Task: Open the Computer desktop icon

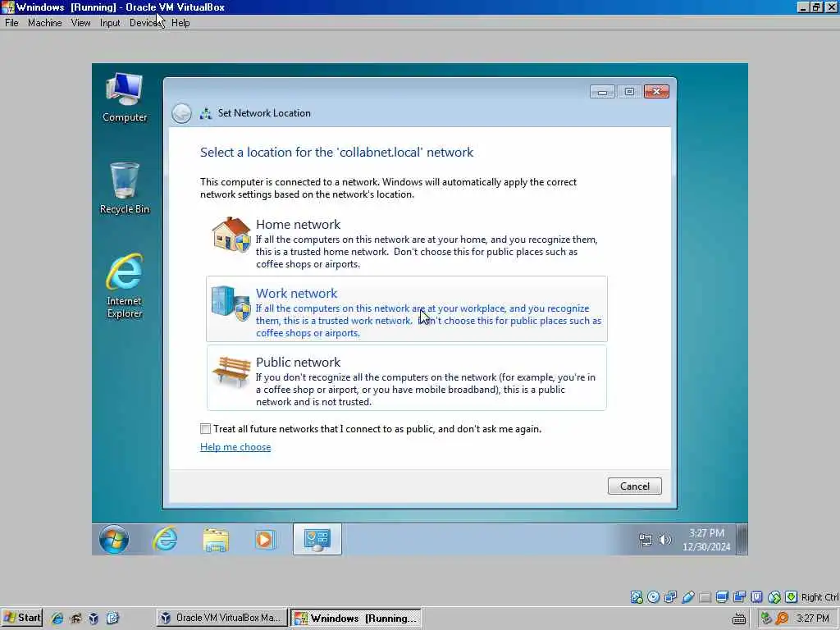Action: click(x=125, y=97)
